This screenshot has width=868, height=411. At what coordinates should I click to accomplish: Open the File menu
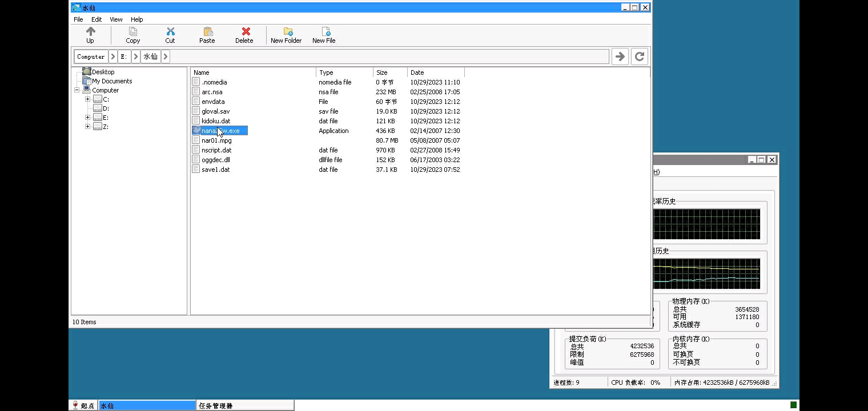tap(78, 19)
